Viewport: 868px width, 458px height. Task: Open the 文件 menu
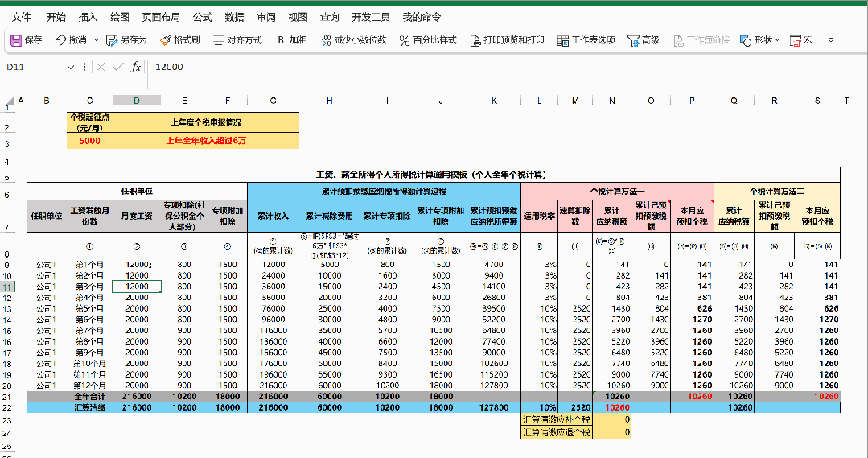tap(22, 17)
